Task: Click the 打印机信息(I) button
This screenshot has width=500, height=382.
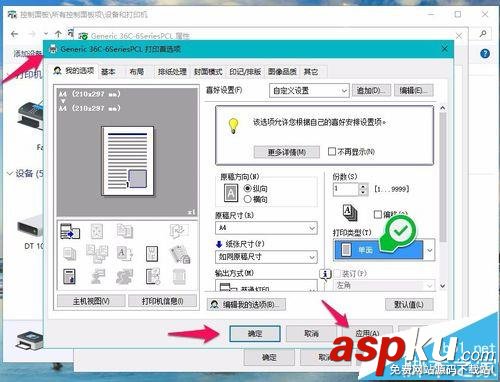Action: pyautogui.click(x=162, y=301)
